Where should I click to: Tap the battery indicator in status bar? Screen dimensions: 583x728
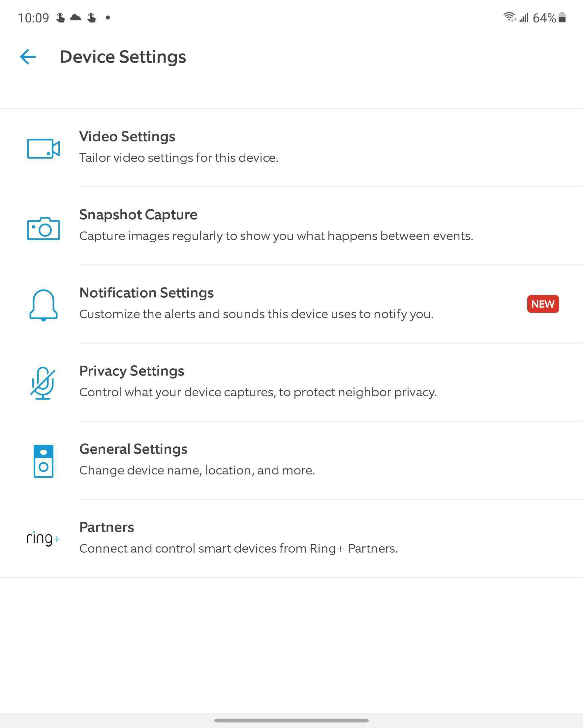point(562,17)
